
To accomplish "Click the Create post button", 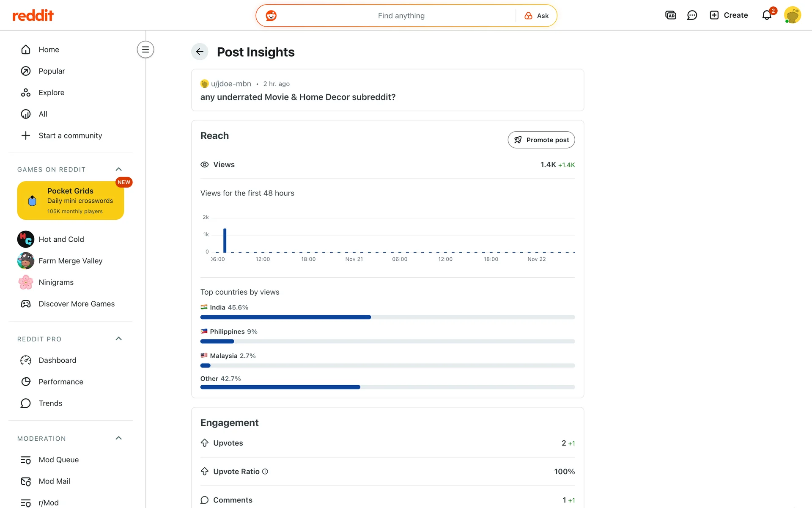I will coord(729,15).
